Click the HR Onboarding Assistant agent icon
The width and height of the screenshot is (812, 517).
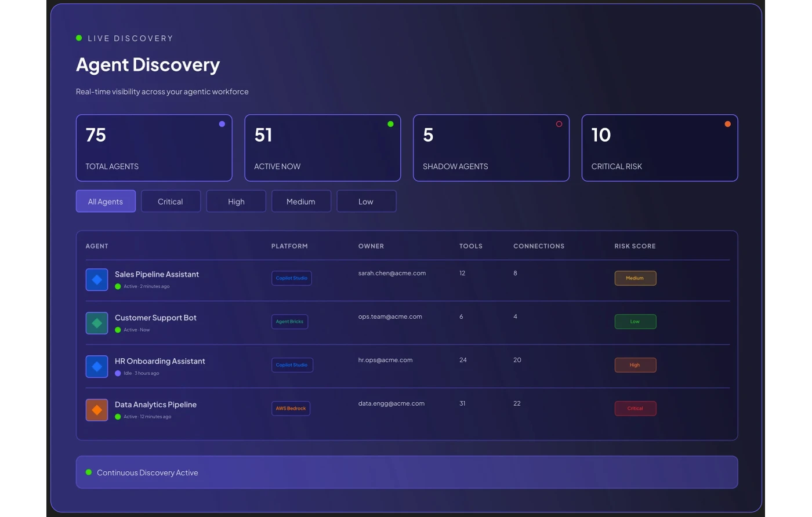tap(97, 366)
